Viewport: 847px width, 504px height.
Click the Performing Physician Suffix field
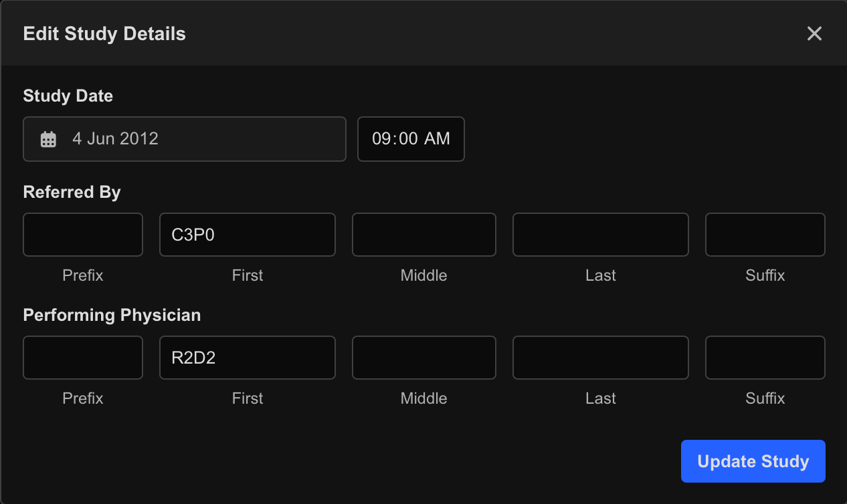pyautogui.click(x=765, y=358)
